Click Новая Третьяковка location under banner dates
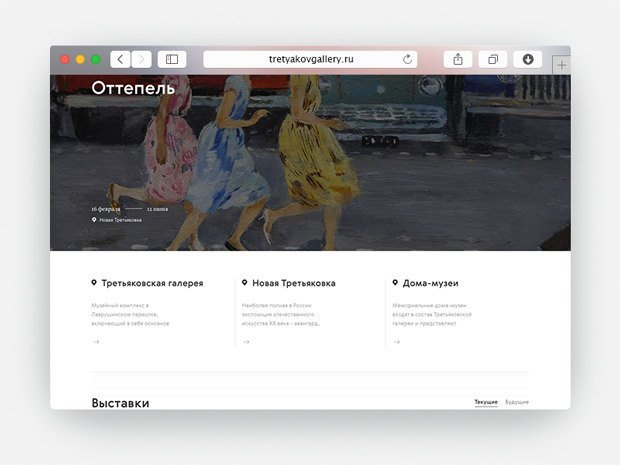Image resolution: width=620 pixels, height=465 pixels. [120, 220]
